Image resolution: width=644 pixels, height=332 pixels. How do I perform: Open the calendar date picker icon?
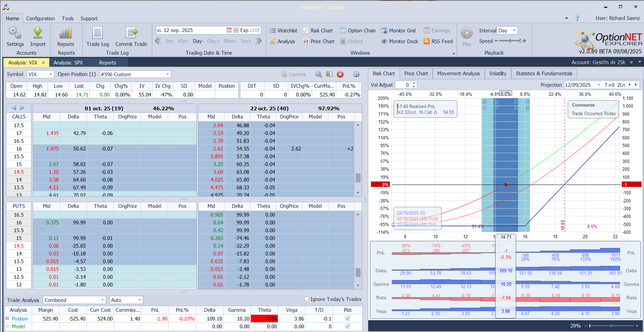[x=229, y=30]
